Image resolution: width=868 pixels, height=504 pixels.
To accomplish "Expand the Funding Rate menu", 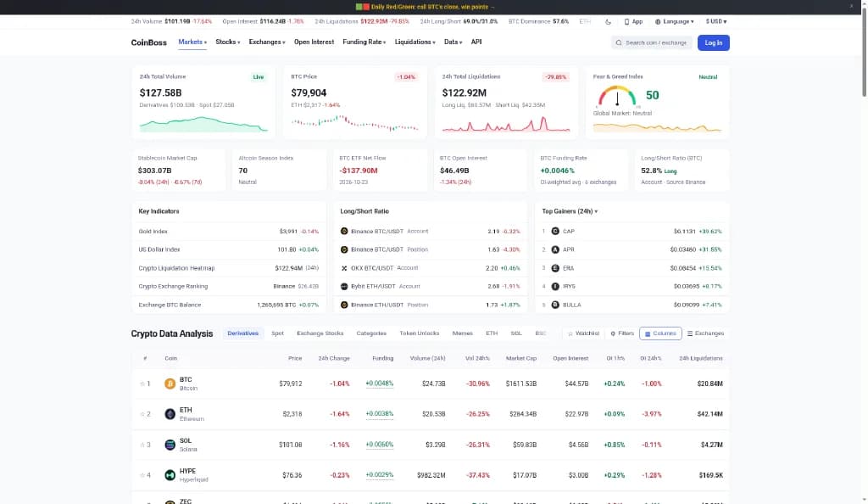I will coord(364,42).
